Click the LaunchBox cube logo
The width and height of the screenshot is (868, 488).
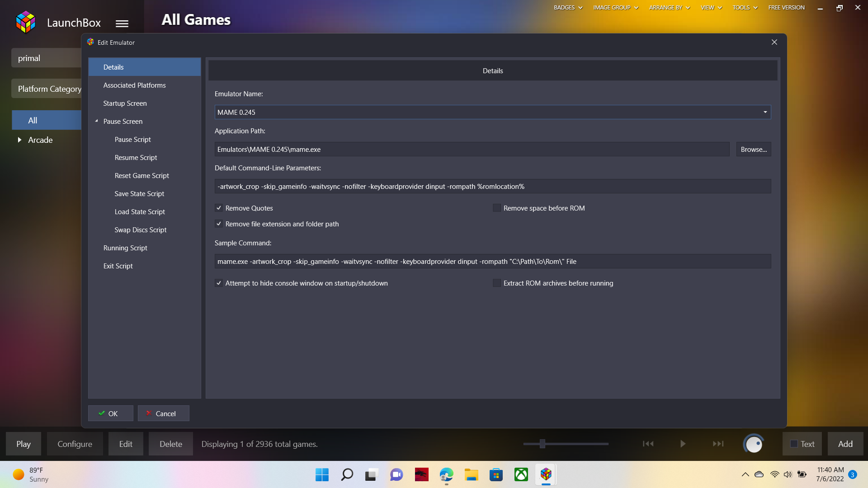[x=25, y=22]
